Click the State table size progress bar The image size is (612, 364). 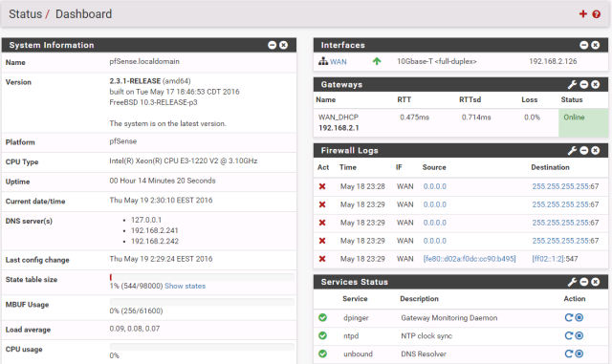coord(202,277)
